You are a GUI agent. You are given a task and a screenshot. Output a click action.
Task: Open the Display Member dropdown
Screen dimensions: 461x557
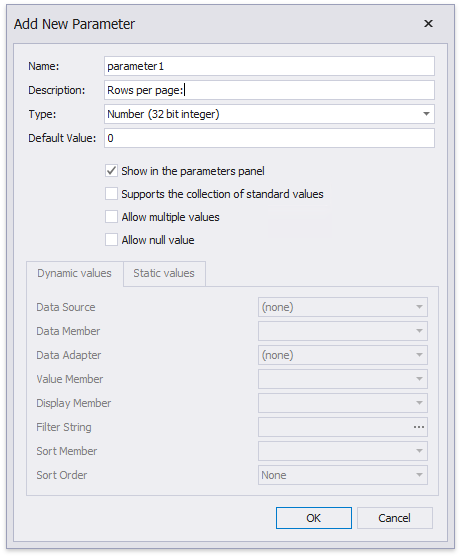[343, 403]
